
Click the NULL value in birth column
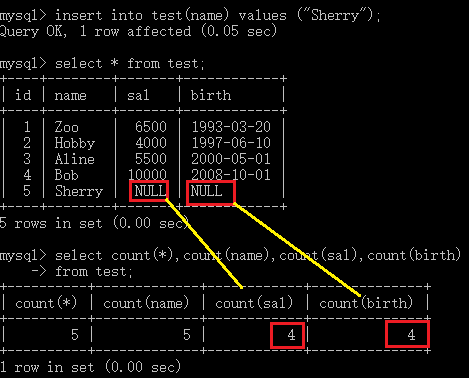tap(206, 191)
